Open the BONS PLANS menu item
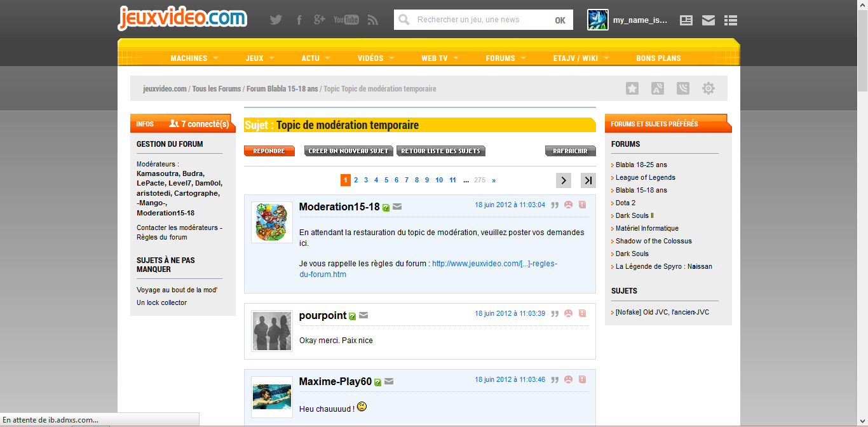This screenshot has width=868, height=427. (658, 58)
